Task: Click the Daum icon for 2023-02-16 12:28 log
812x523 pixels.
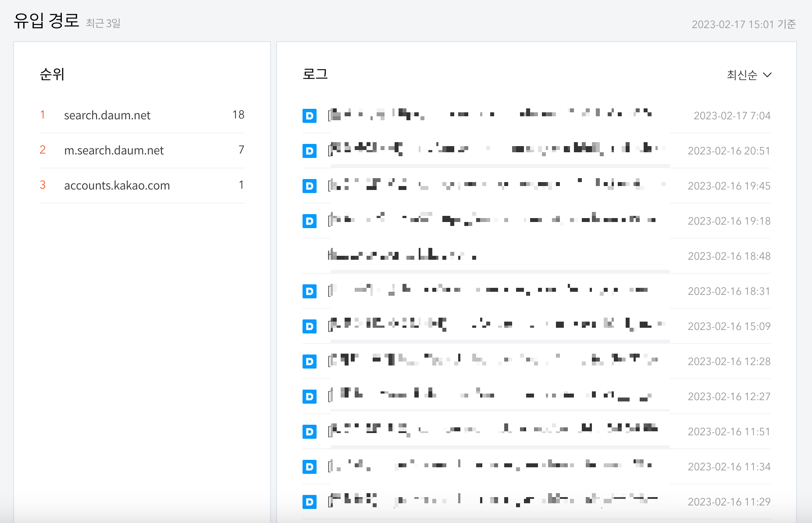Action: [x=310, y=362]
